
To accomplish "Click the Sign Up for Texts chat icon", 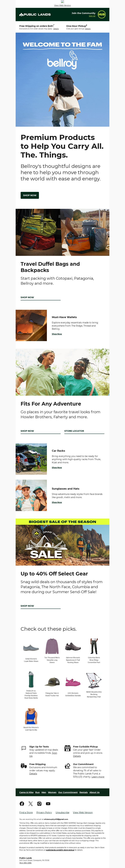I will point(24,748).
